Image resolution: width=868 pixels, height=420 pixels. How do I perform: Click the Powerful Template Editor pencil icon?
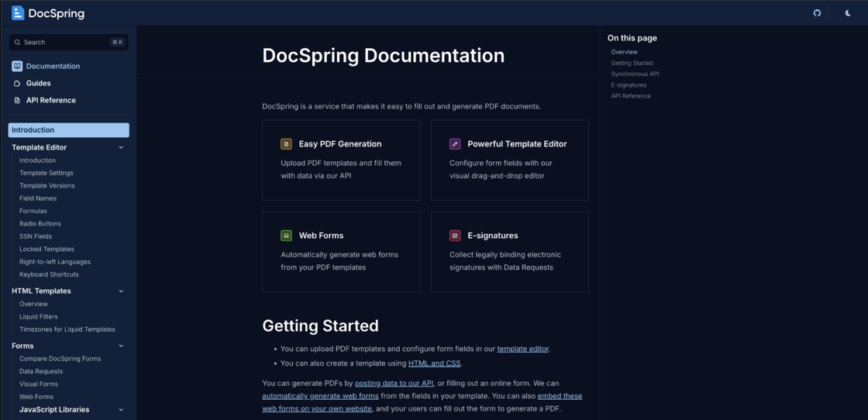pos(455,144)
